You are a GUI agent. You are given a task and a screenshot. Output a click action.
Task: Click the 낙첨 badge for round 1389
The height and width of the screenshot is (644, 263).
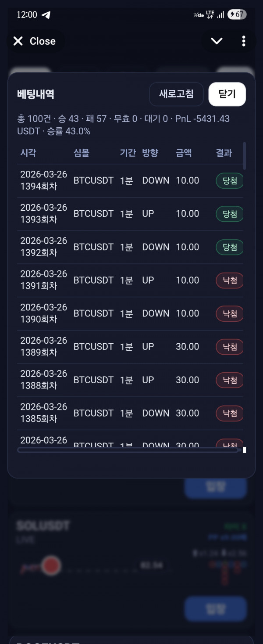(x=229, y=347)
